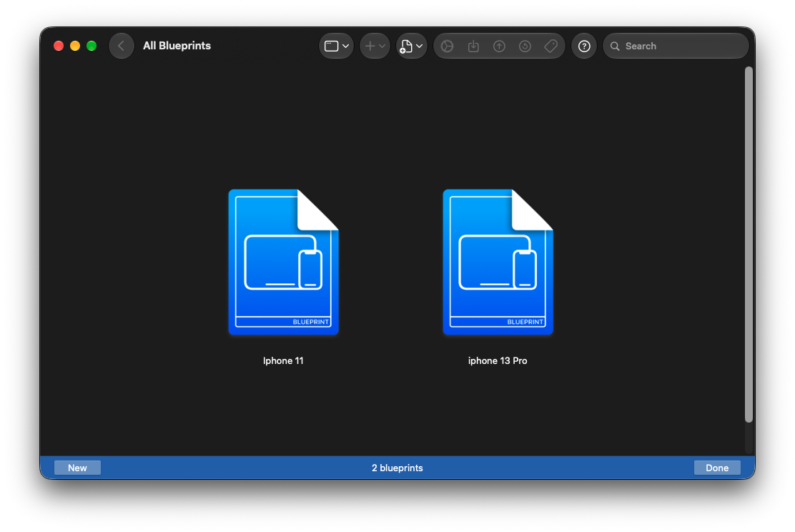Close the window with the red button

[x=59, y=46]
